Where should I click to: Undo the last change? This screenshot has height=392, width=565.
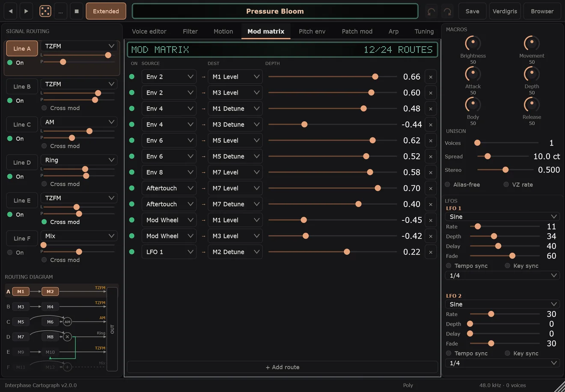[x=431, y=11]
